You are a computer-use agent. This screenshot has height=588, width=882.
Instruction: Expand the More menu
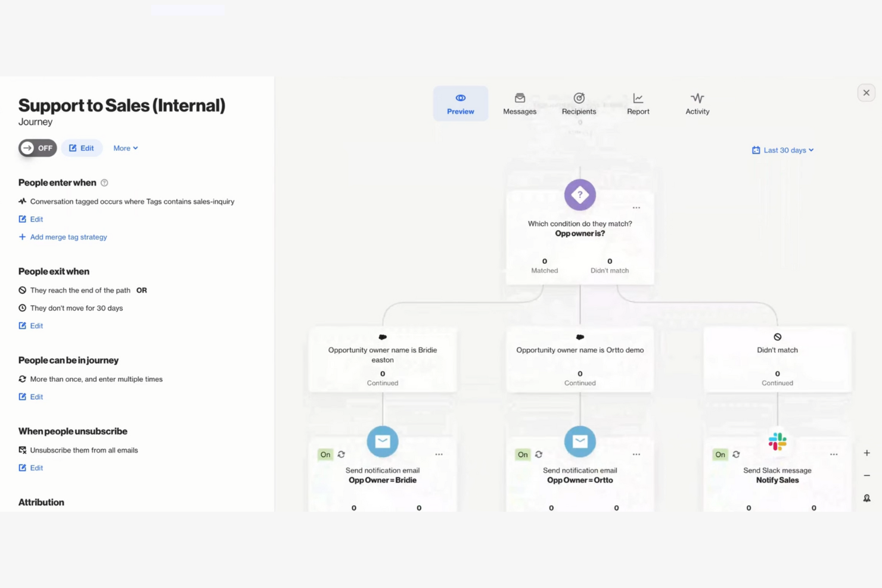[x=125, y=148]
